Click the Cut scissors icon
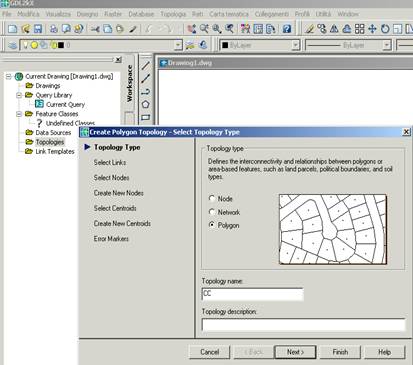413x365 pixels. point(95,29)
